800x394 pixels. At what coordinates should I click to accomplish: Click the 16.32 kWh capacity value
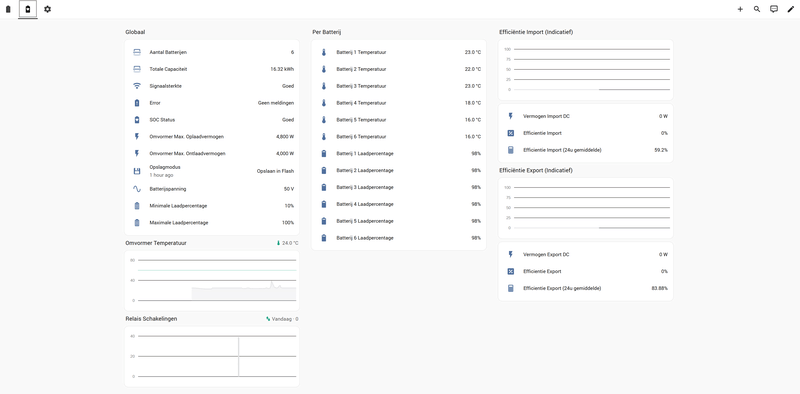tap(282, 69)
